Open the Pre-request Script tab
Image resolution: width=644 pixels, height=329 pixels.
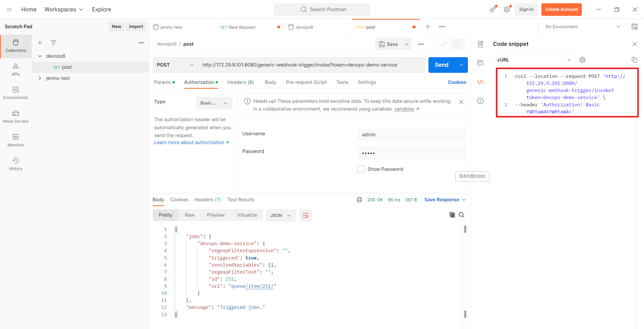[x=306, y=82]
